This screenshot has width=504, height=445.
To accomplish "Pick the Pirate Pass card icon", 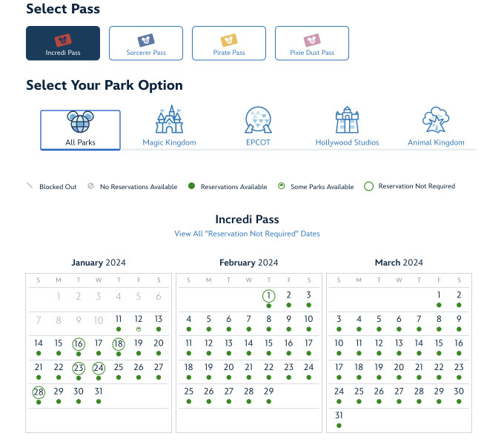I will pos(228,39).
